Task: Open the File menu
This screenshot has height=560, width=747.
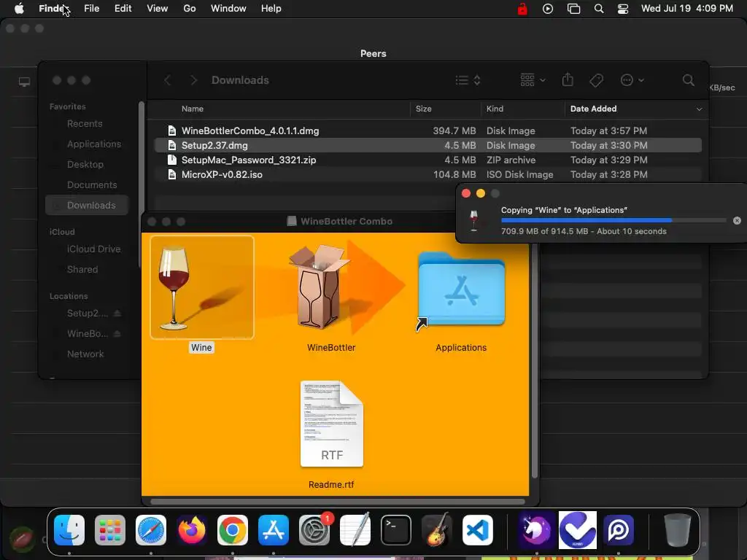Action: pos(91,9)
